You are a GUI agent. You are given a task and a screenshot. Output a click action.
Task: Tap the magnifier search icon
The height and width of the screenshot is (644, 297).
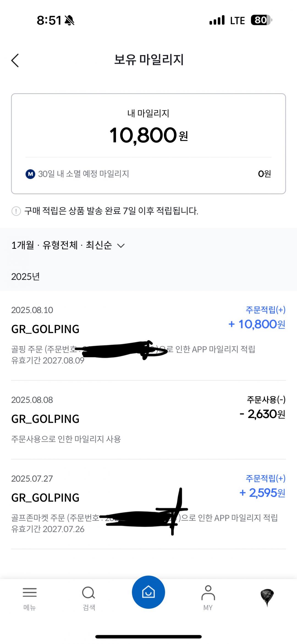(89, 593)
